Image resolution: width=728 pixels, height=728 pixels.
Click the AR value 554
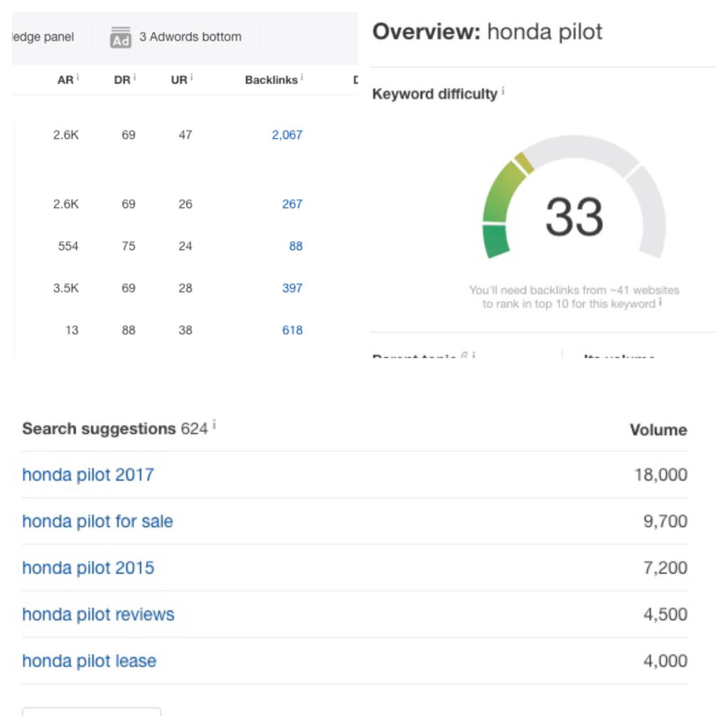point(68,246)
